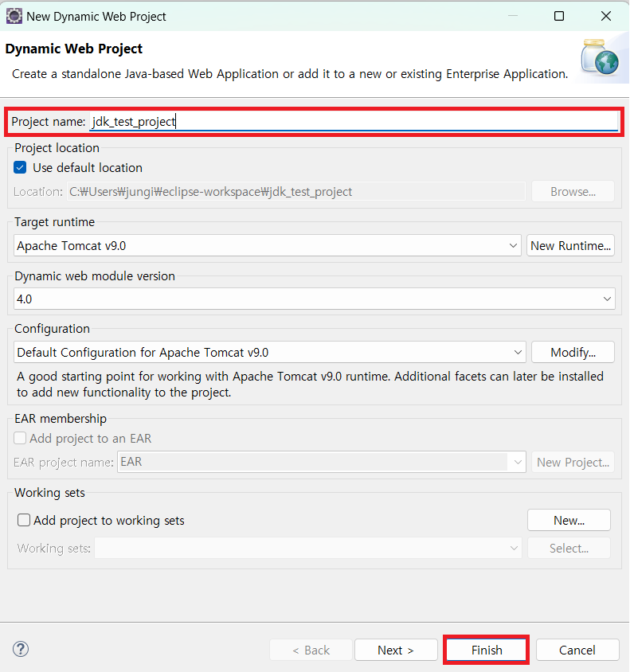Open the Working sets combo box
The height and width of the screenshot is (672, 630).
308,548
